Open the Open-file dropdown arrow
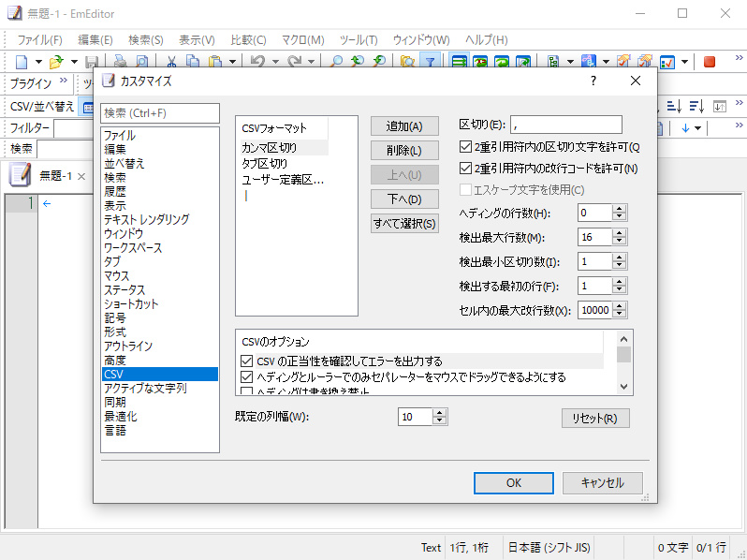The width and height of the screenshot is (747, 560). [x=74, y=62]
